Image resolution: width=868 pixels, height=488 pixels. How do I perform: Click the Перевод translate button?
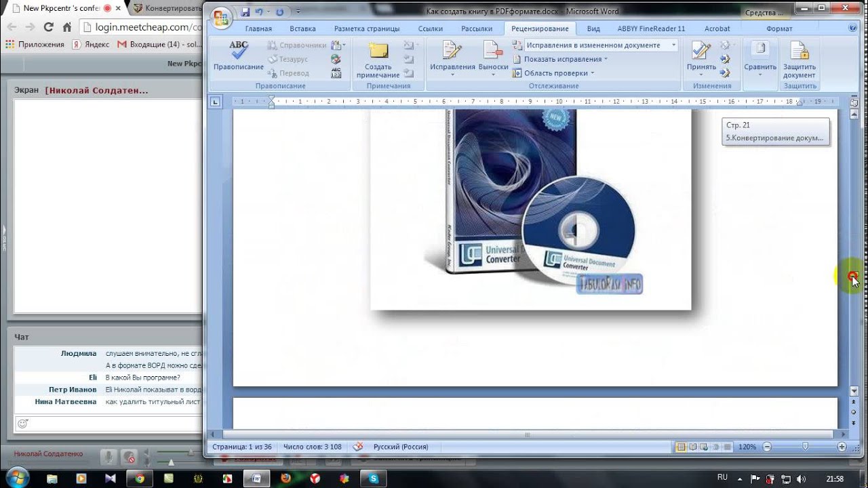click(288, 73)
